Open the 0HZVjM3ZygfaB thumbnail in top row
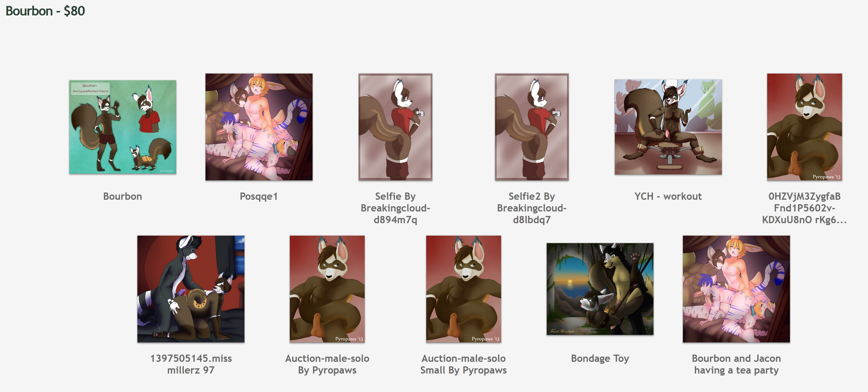 tap(805, 127)
